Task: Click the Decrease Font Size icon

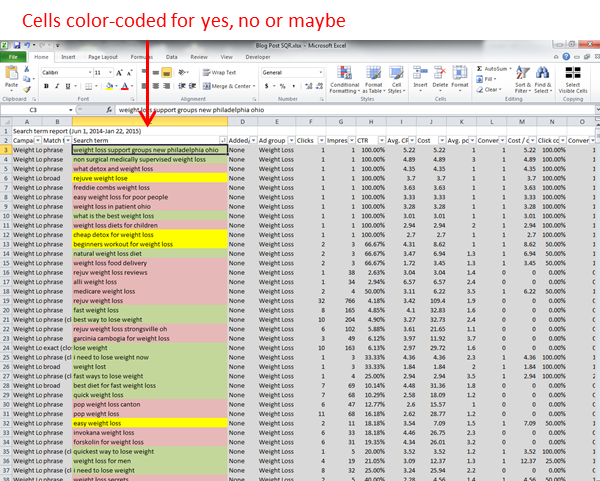Action: click(129, 72)
